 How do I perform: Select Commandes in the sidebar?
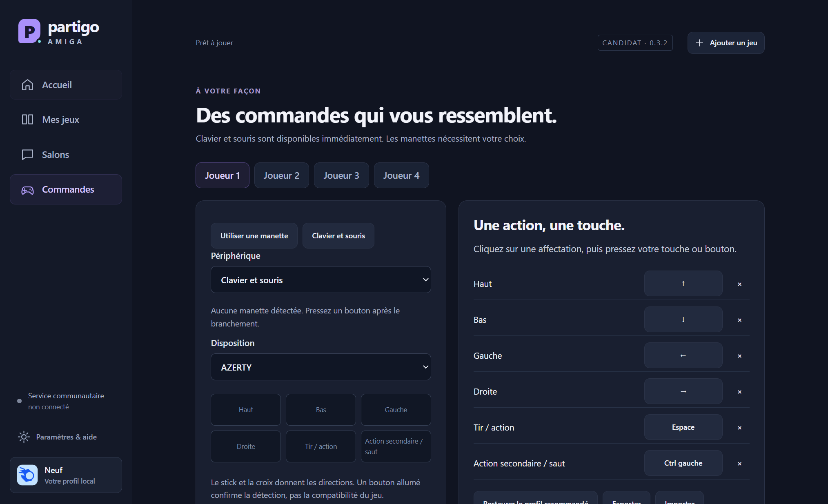tap(66, 190)
